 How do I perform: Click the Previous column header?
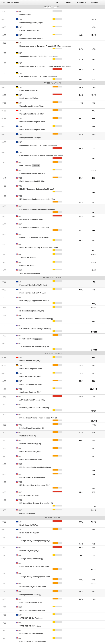click(x=95, y=2)
